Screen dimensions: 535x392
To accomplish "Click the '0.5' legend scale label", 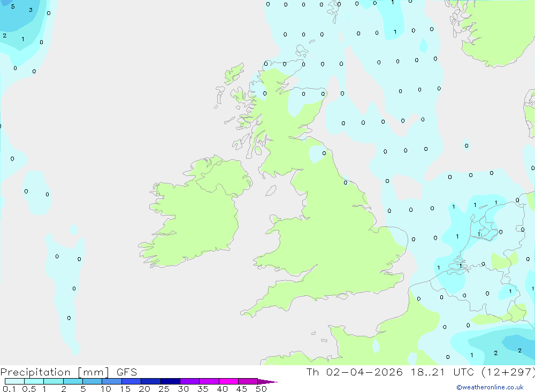I will [29, 389].
